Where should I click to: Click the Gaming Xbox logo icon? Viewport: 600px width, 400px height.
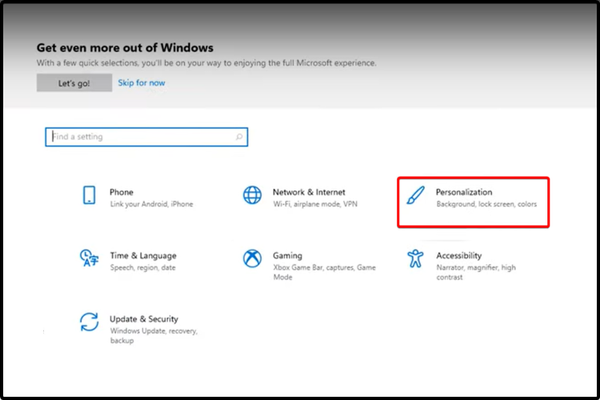point(253,260)
